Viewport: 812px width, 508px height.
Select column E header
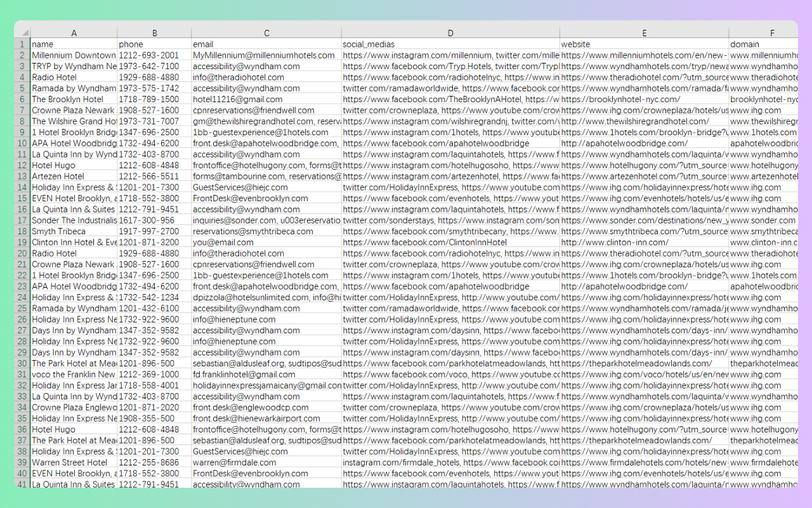point(644,33)
